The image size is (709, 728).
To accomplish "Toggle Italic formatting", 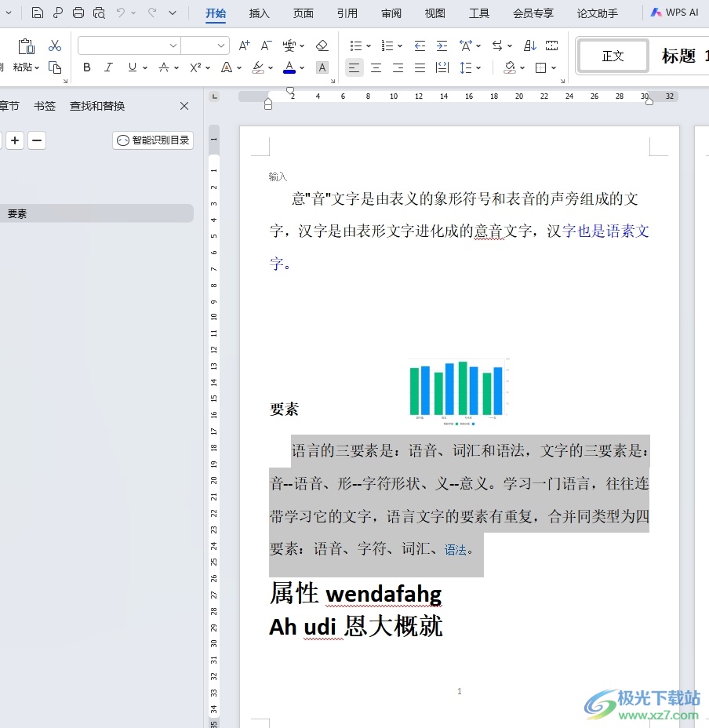I will (x=109, y=67).
